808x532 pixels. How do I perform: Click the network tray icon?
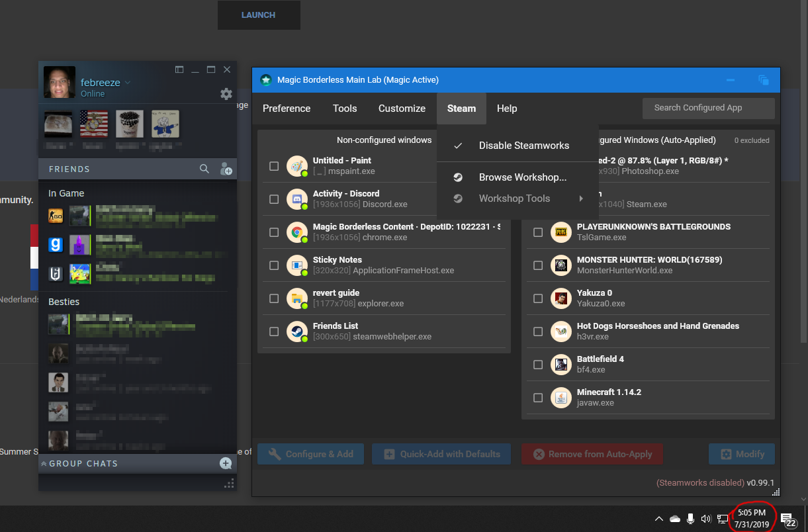pyautogui.click(x=723, y=519)
